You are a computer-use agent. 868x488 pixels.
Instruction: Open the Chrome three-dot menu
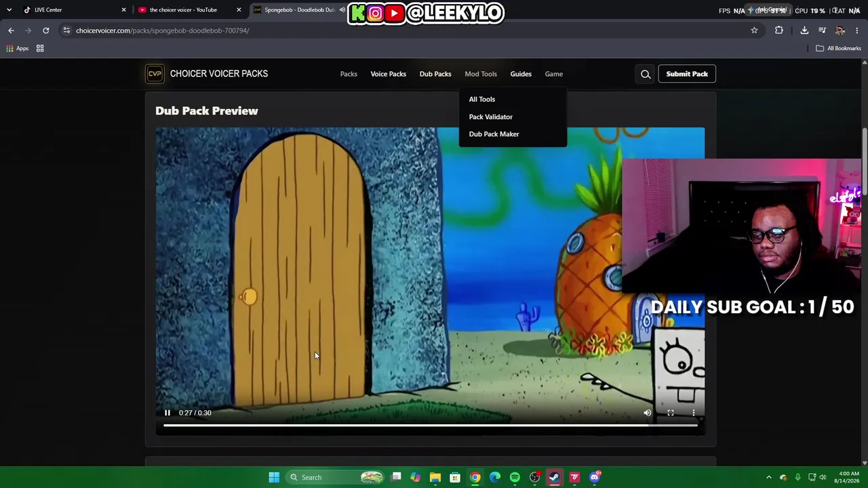point(857,30)
